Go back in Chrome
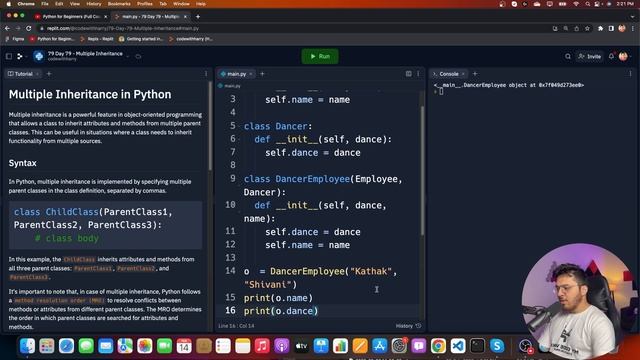Screen dimensions: 640x360 [x=7, y=28]
